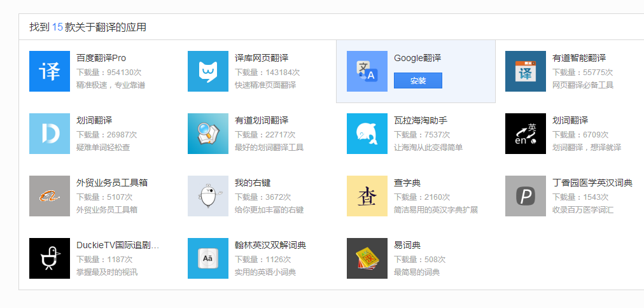Click the DuckieTV duck icon
Screen dimensions: 644x308
pos(50,258)
